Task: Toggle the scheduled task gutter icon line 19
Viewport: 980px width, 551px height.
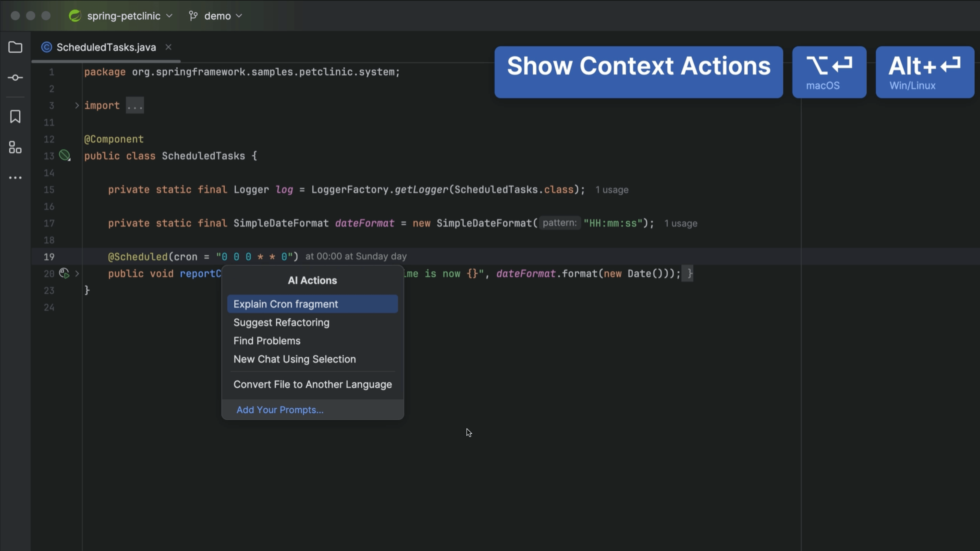Action: tap(64, 273)
